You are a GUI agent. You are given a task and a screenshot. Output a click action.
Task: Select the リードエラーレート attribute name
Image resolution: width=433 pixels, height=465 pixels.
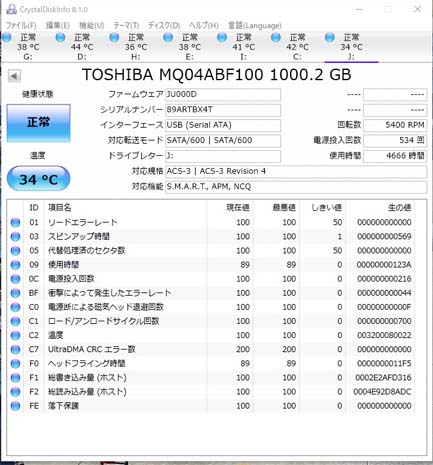[x=83, y=222]
